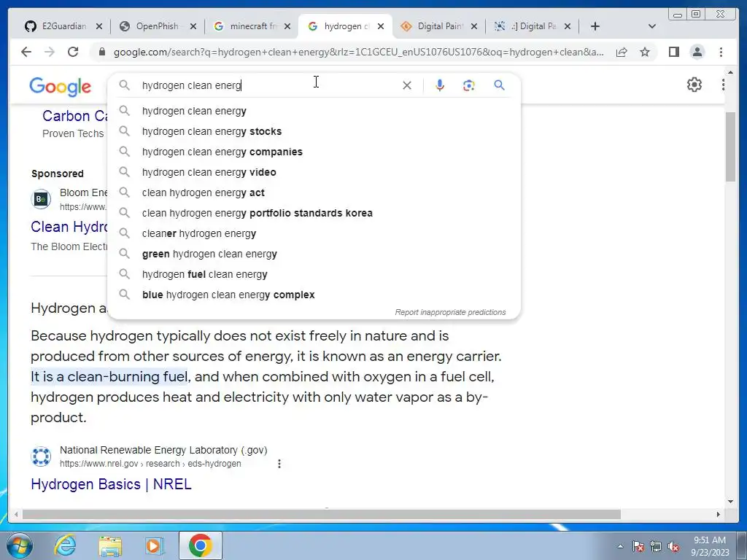Select suggestion 'hydrogen clean energy stocks'
The height and width of the screenshot is (560, 747).
(314, 131)
